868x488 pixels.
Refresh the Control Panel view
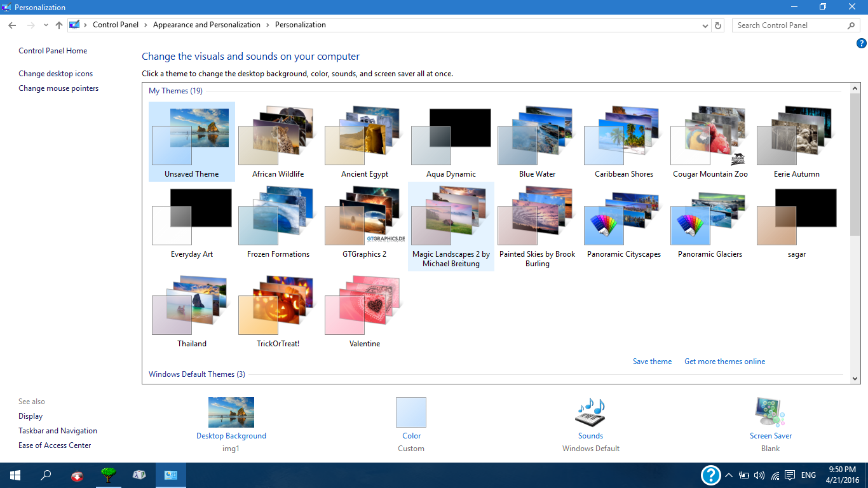(718, 25)
